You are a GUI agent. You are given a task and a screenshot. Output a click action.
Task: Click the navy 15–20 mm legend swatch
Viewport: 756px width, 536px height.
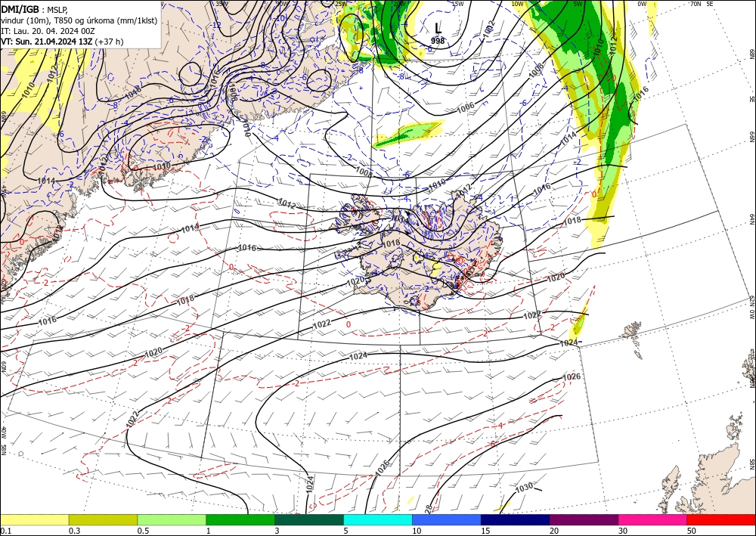coord(516,519)
